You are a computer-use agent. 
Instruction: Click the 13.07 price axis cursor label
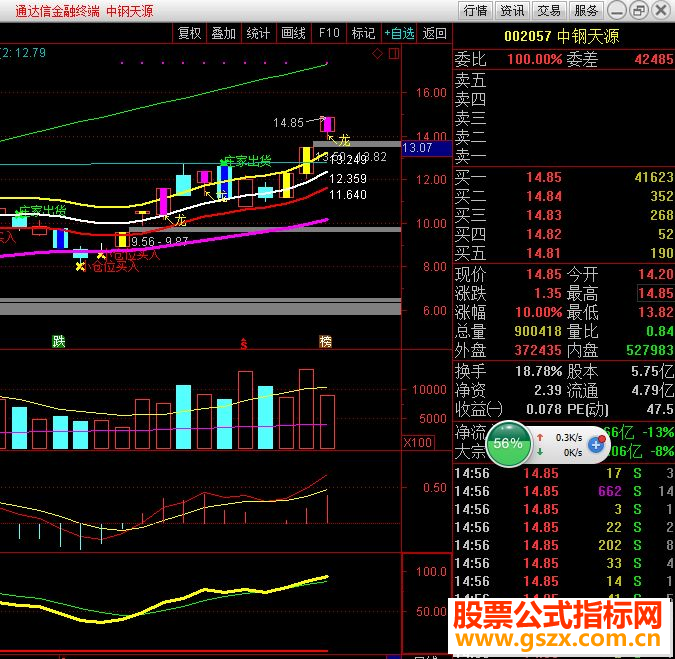click(x=426, y=149)
